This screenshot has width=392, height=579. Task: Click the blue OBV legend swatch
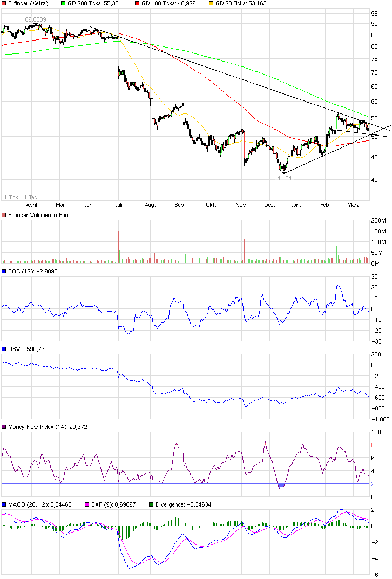coord(4,349)
